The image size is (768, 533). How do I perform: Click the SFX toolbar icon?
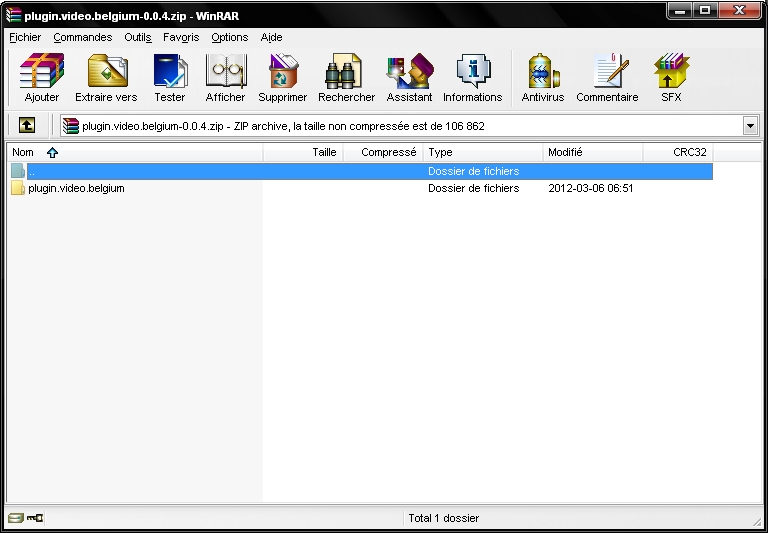pyautogui.click(x=671, y=77)
